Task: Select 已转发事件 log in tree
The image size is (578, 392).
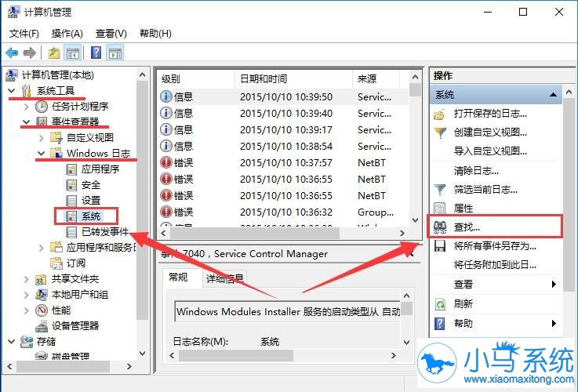Action: (x=105, y=232)
